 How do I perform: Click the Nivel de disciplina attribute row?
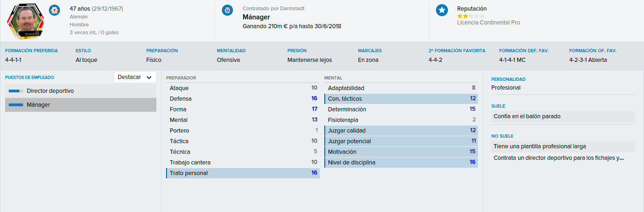401,163
